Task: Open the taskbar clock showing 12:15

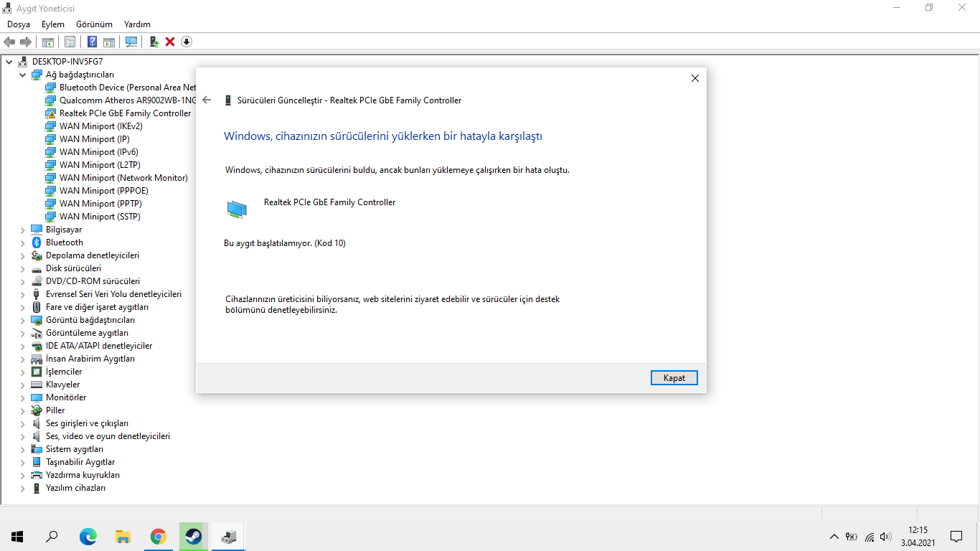Action: 918,537
